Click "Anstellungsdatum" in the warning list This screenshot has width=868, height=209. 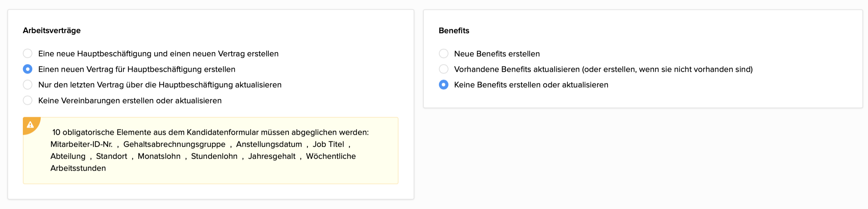tap(269, 144)
